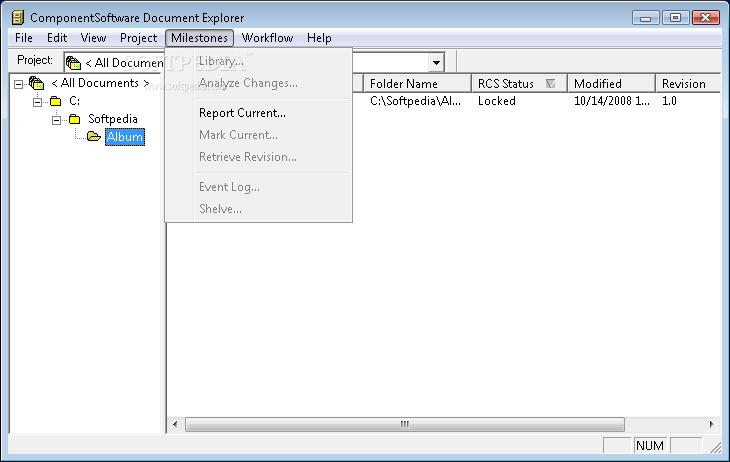
Task: Select the C: tree item label
Action: pyautogui.click(x=74, y=101)
